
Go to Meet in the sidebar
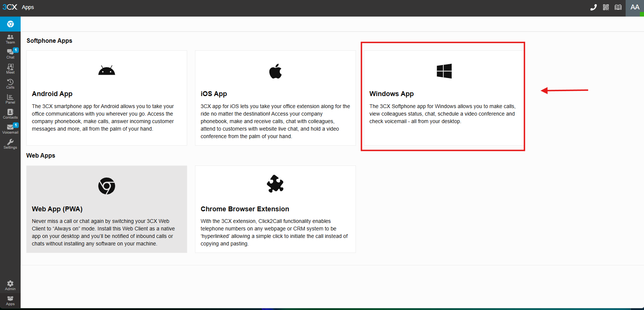pyautogui.click(x=10, y=69)
